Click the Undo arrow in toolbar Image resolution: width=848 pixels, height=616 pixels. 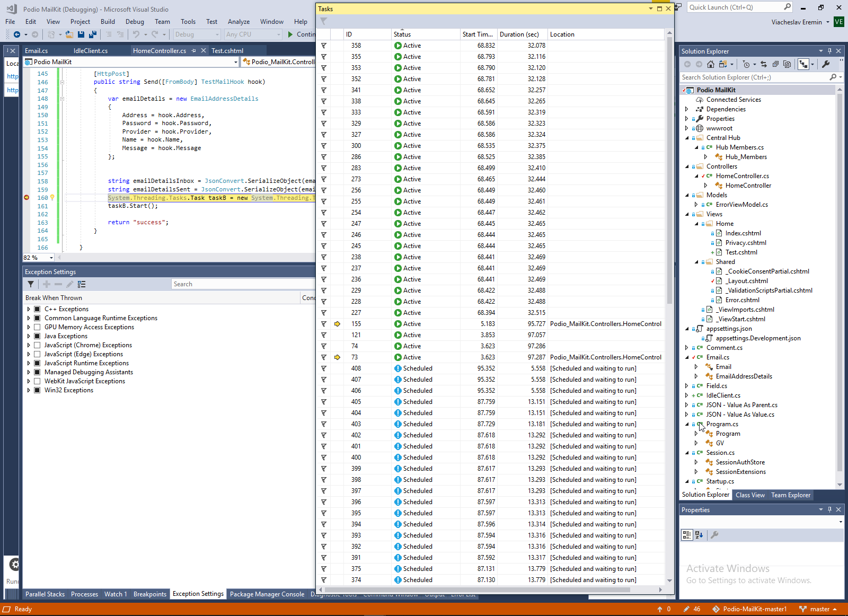pyautogui.click(x=136, y=34)
